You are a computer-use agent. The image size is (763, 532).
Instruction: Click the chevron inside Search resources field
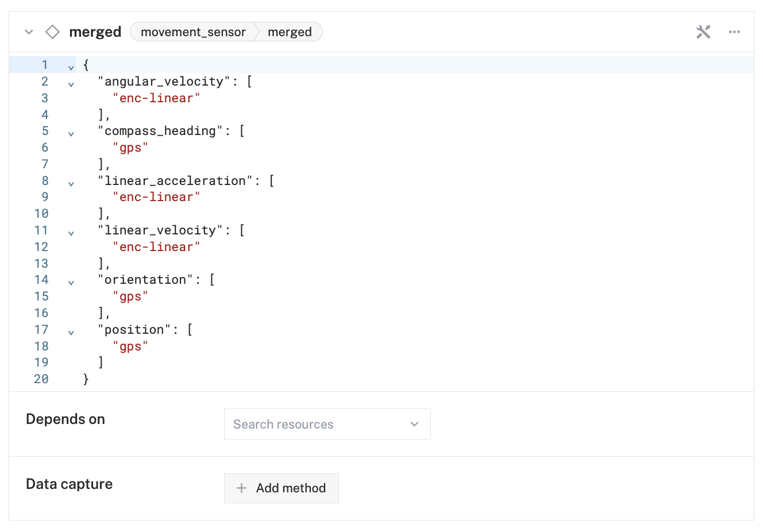[414, 424]
